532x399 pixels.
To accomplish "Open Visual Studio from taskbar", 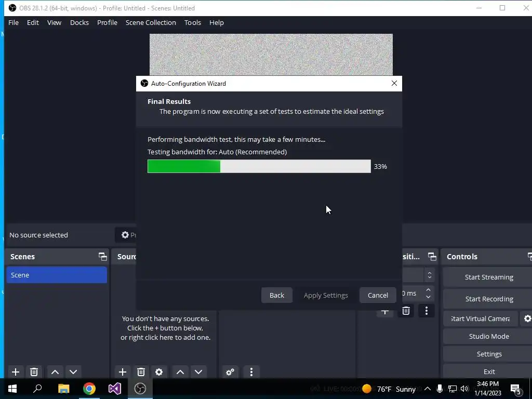I will point(115,389).
